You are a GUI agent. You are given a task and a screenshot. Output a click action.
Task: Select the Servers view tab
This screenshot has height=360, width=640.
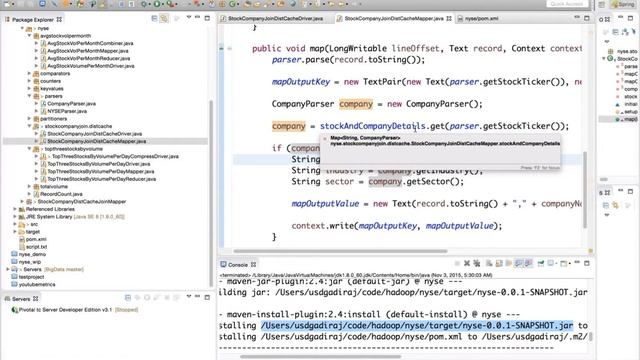(21, 299)
